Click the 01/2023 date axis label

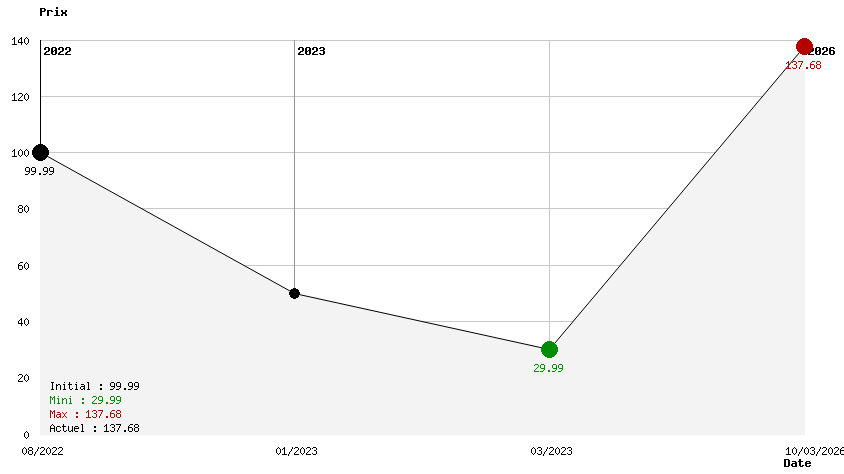296,451
